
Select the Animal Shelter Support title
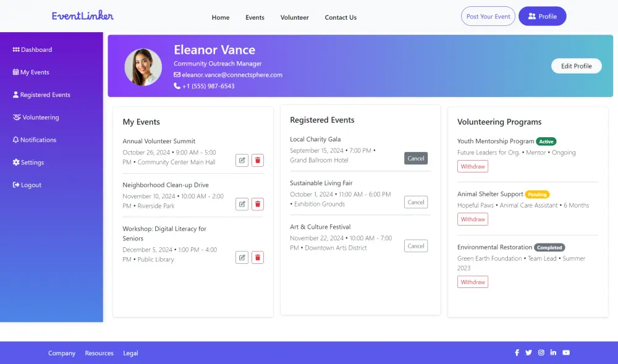pos(490,194)
